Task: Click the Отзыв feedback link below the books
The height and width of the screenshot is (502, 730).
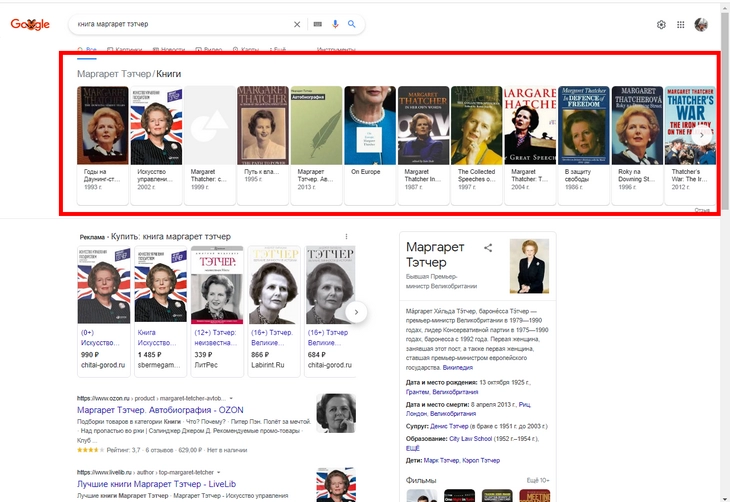Action: click(x=702, y=210)
